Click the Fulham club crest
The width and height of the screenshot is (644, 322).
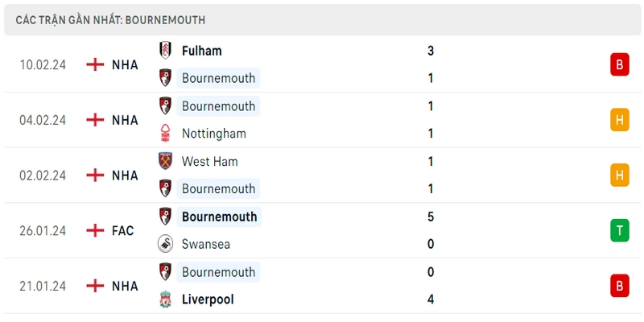click(165, 51)
